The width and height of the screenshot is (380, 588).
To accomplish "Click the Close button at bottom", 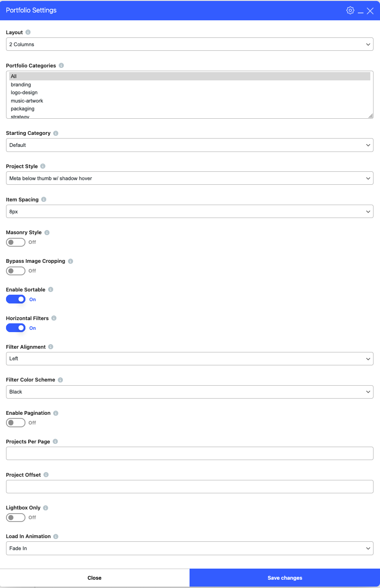I will pyautogui.click(x=94, y=578).
